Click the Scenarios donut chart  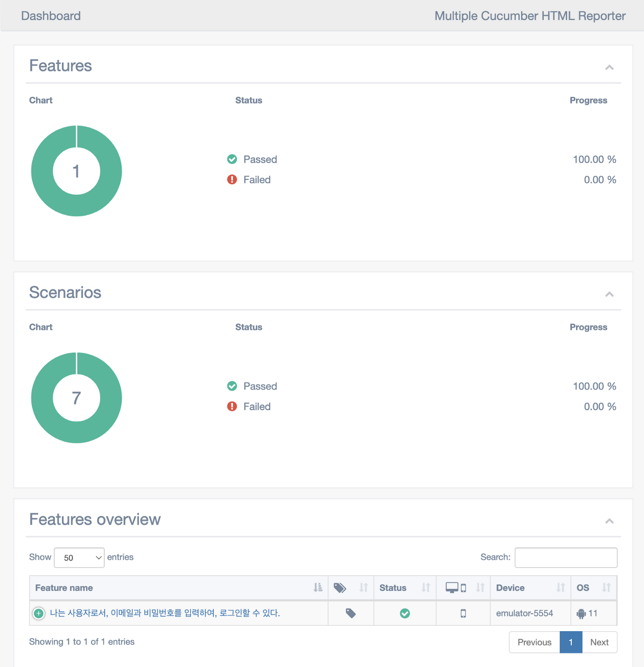(x=76, y=398)
